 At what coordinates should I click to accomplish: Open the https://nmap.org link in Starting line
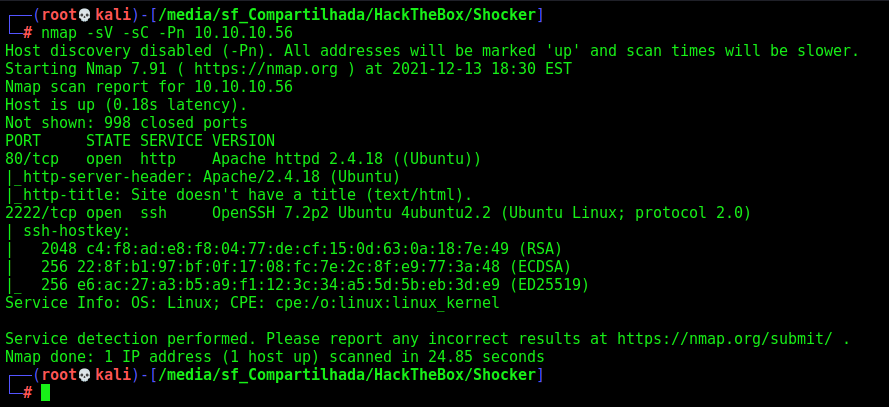pyautogui.click(x=266, y=69)
